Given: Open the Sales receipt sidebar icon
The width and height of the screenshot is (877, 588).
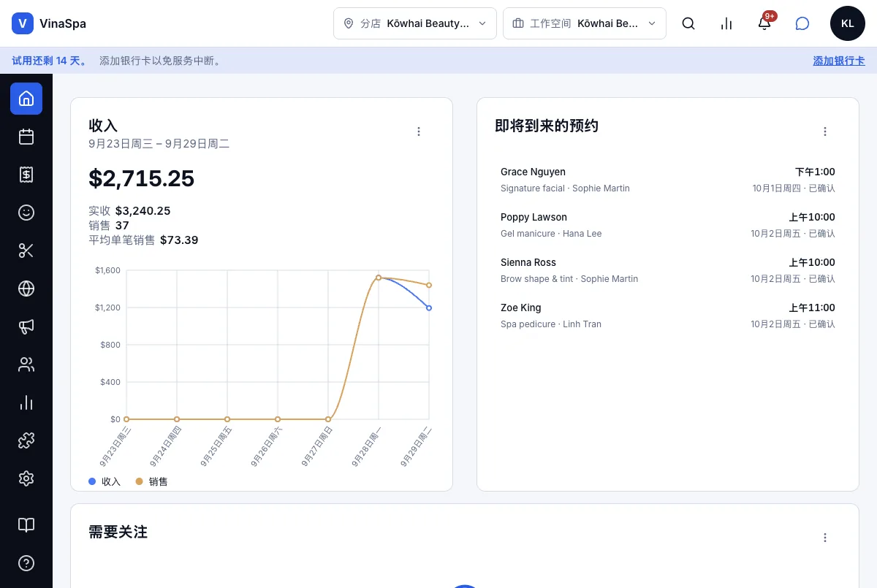Looking at the screenshot, I should [26, 175].
